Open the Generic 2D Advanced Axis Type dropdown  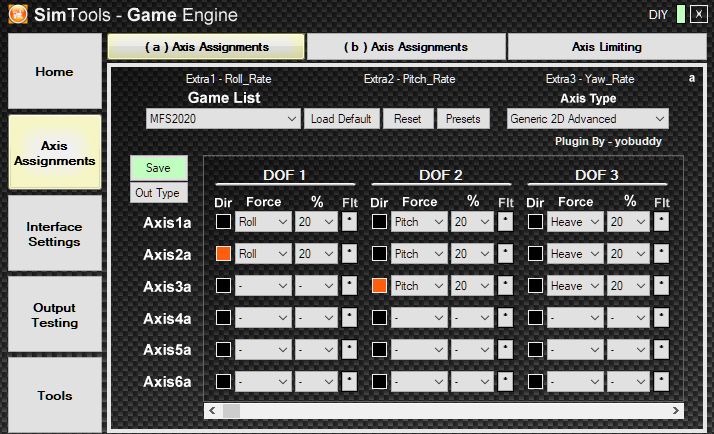click(x=587, y=119)
